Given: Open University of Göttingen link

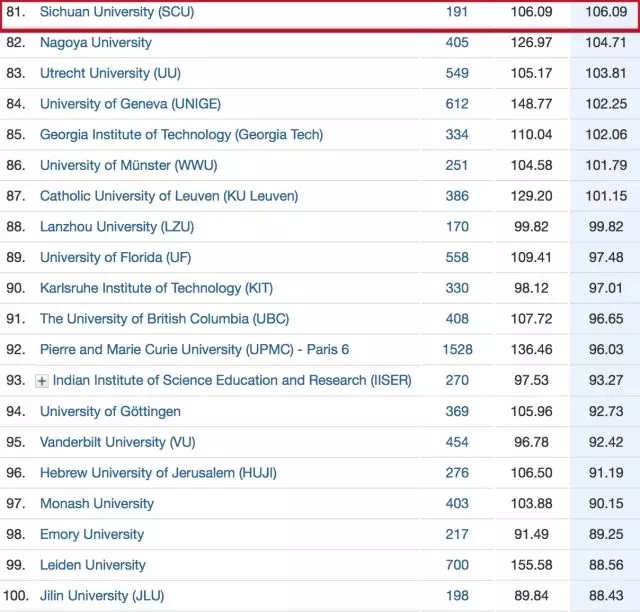Looking at the screenshot, I should tap(110, 411).
